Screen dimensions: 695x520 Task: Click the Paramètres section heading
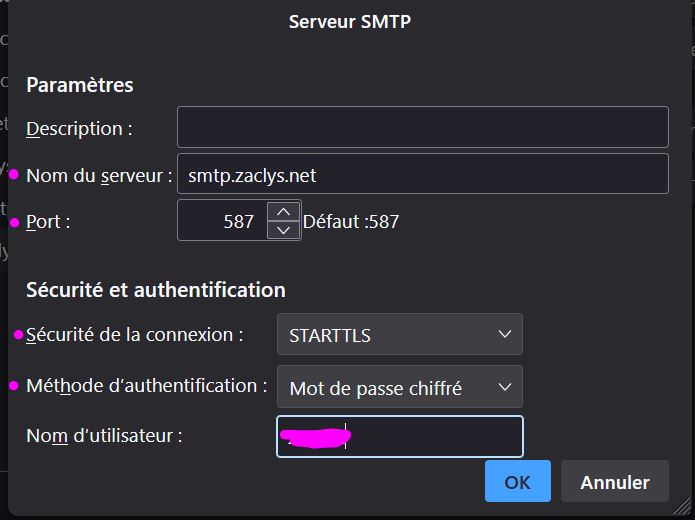80,85
